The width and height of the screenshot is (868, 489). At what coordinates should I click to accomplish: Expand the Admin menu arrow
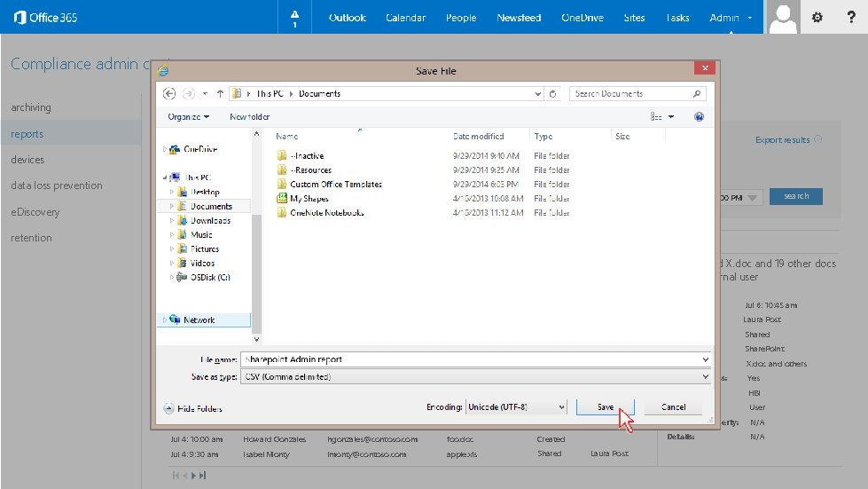coord(750,18)
